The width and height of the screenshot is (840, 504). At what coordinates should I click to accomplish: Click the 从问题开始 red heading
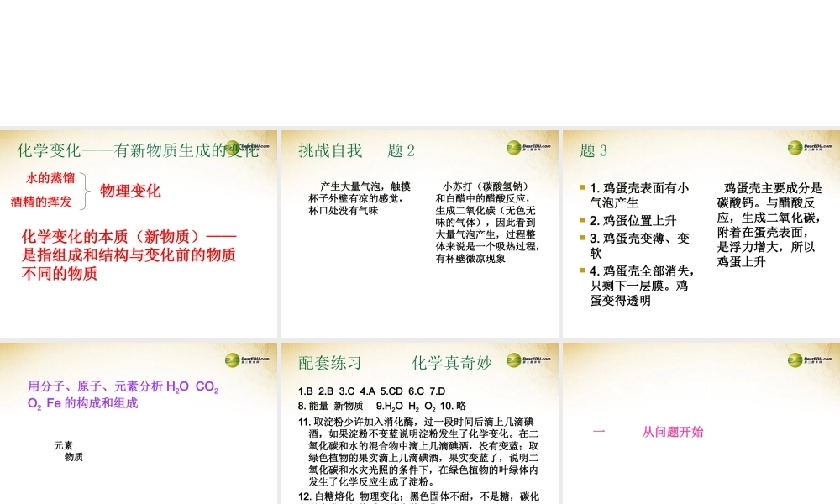click(672, 432)
